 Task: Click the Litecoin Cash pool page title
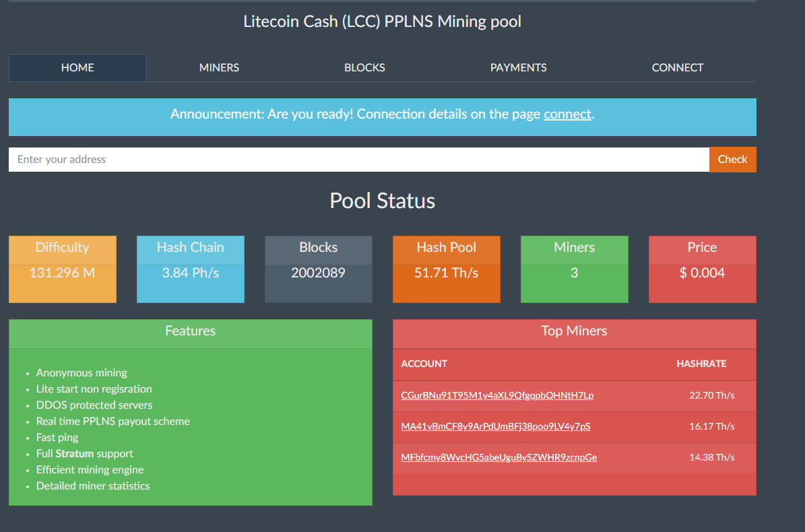tap(382, 22)
